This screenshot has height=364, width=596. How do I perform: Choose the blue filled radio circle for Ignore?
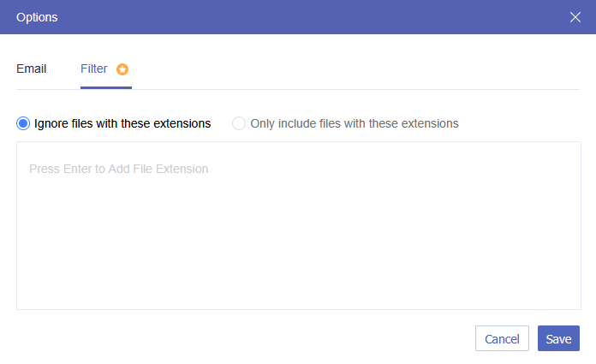tap(23, 123)
